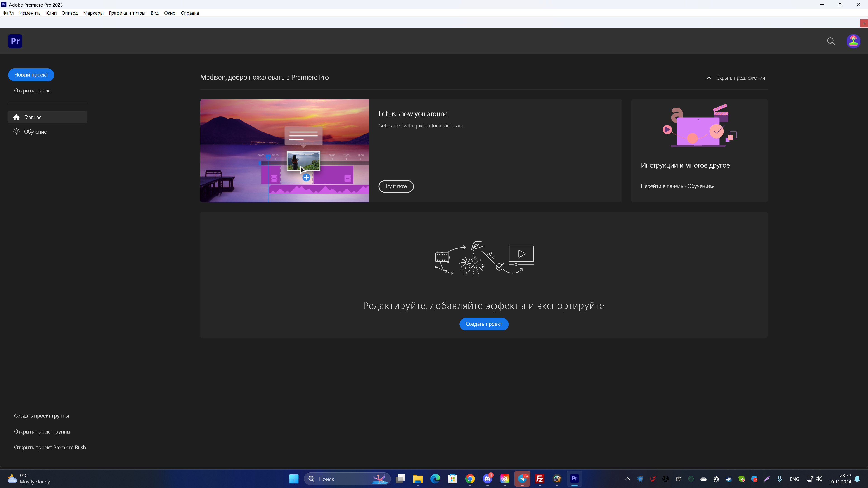This screenshot has height=488, width=868.
Task: Click the Try it now button
Action: [396, 186]
